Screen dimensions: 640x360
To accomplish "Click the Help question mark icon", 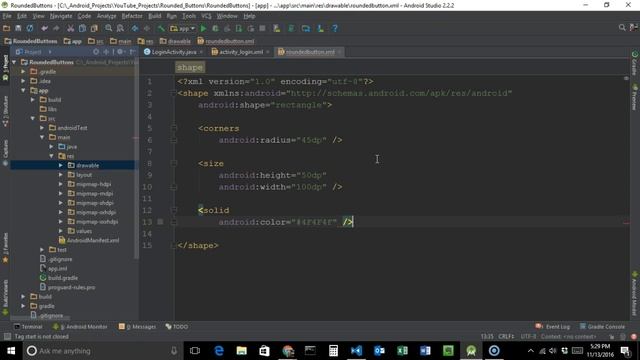I will (x=335, y=28).
